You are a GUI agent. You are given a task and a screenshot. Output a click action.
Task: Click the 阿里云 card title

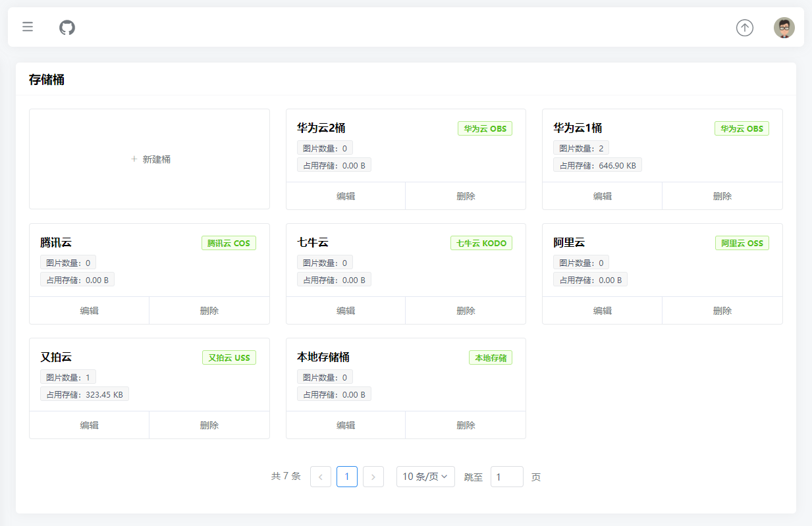click(x=569, y=242)
